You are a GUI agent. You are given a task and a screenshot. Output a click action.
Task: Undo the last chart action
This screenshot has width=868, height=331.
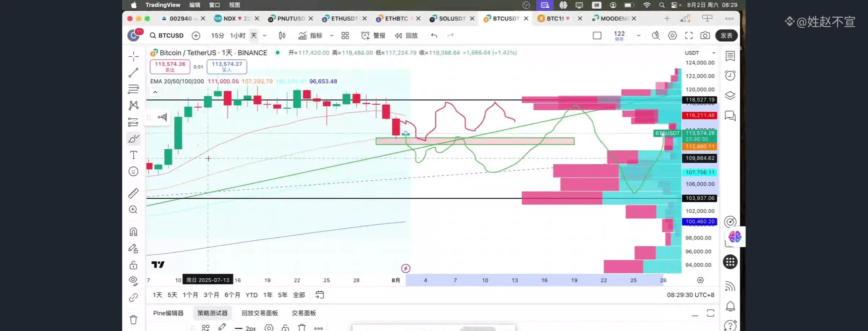click(434, 35)
